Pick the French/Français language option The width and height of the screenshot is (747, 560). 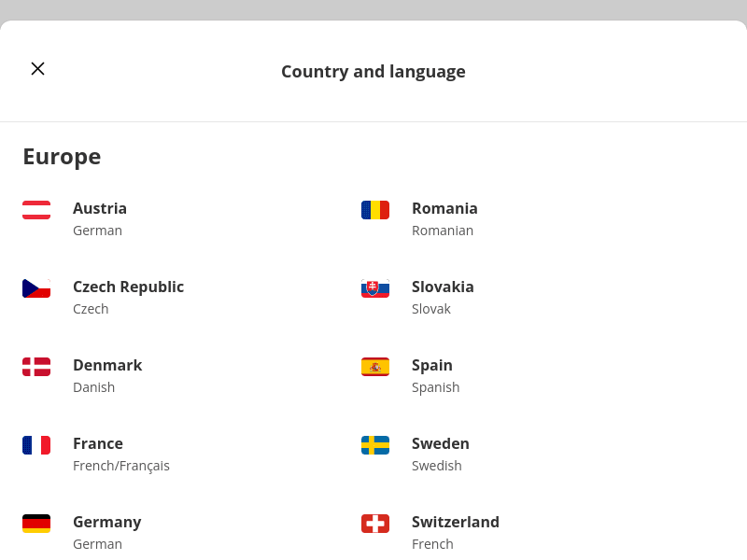pos(121,466)
